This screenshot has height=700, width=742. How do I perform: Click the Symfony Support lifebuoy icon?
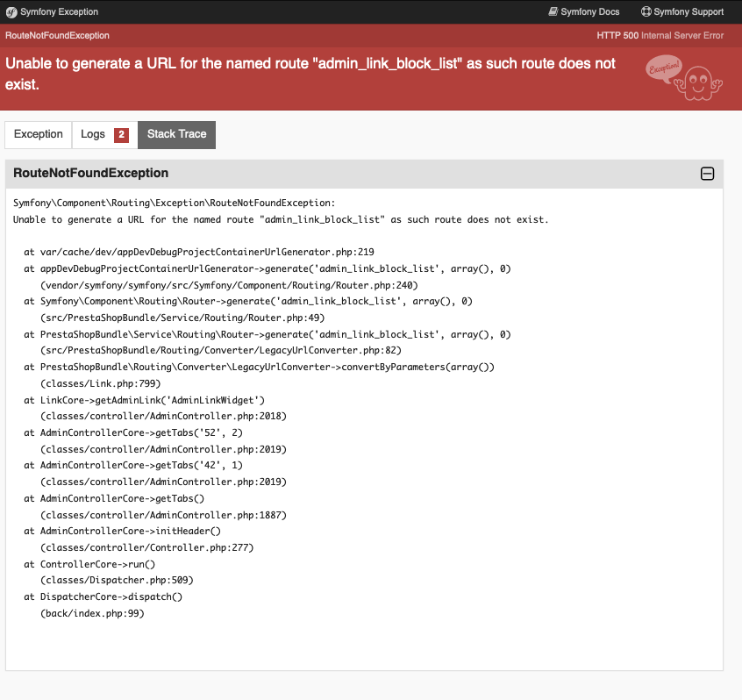pyautogui.click(x=646, y=11)
